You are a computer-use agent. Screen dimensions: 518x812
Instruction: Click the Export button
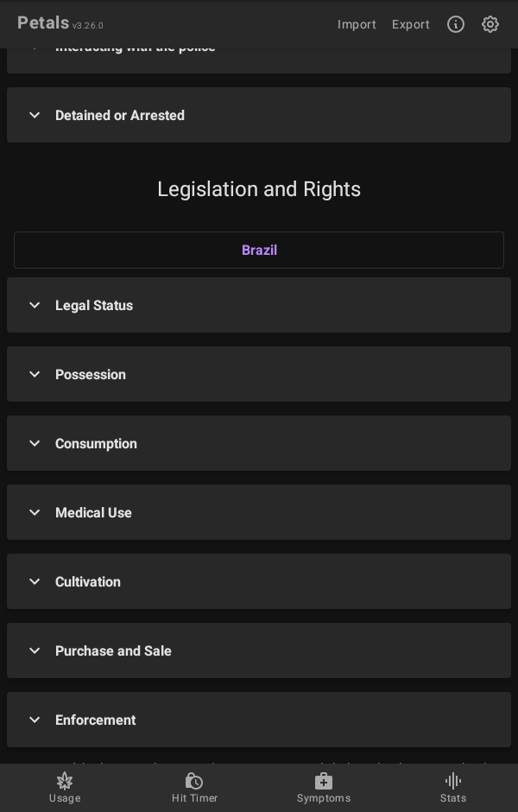[411, 24]
